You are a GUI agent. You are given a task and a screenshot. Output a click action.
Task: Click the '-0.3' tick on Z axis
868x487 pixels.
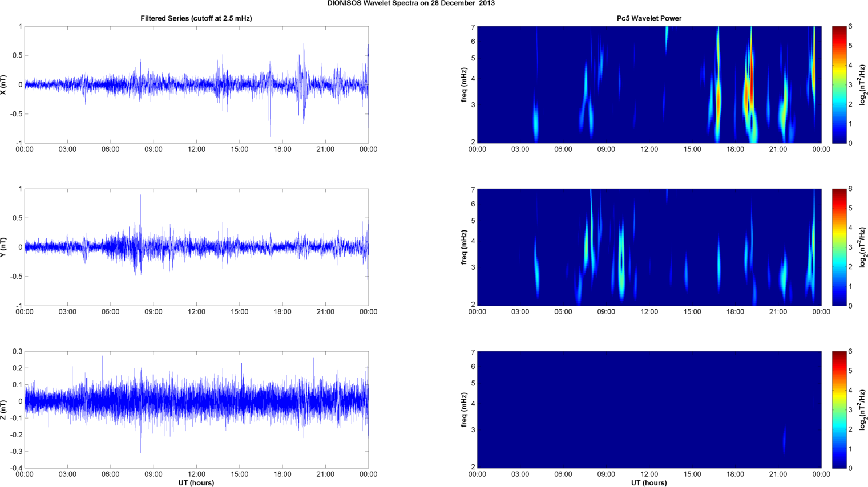tap(15, 452)
